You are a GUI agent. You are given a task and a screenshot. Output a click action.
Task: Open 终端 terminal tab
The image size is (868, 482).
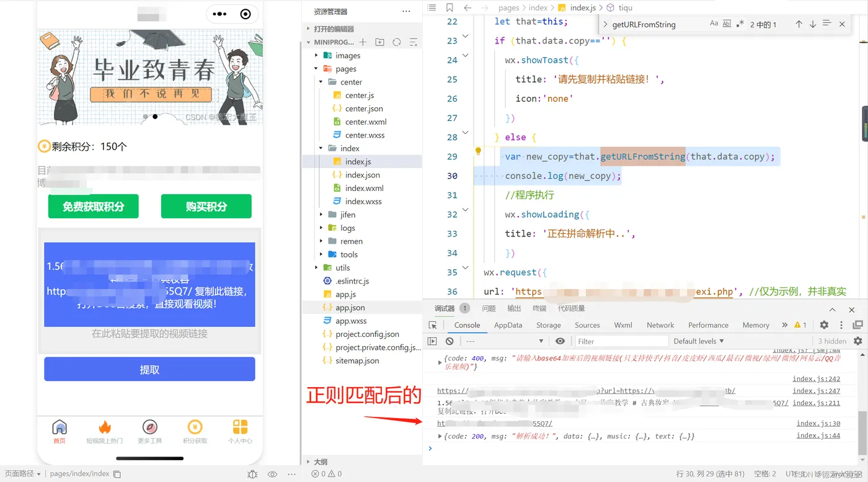pos(539,308)
